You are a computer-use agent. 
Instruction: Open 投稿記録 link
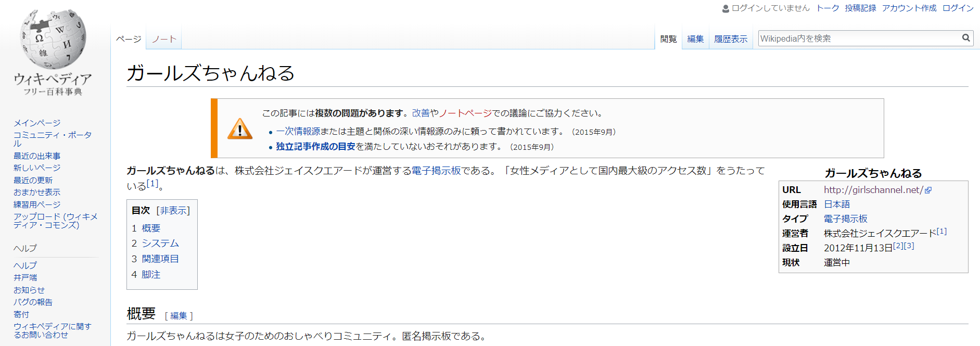[860, 8]
